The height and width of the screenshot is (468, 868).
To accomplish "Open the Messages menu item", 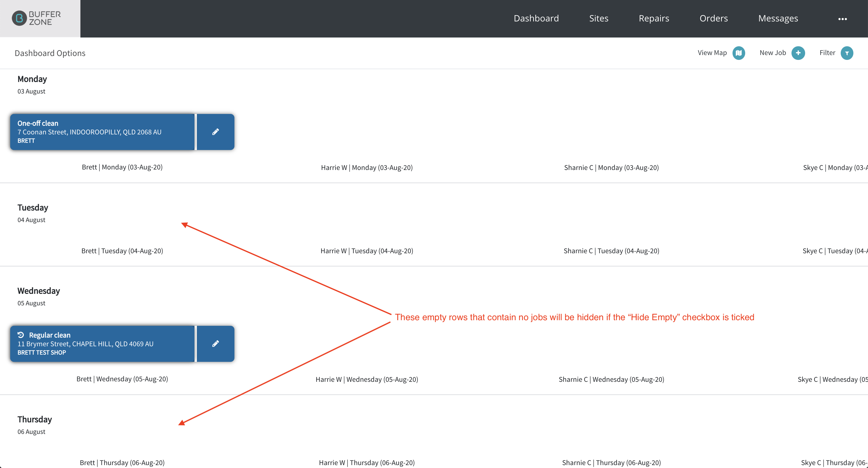I will (778, 18).
